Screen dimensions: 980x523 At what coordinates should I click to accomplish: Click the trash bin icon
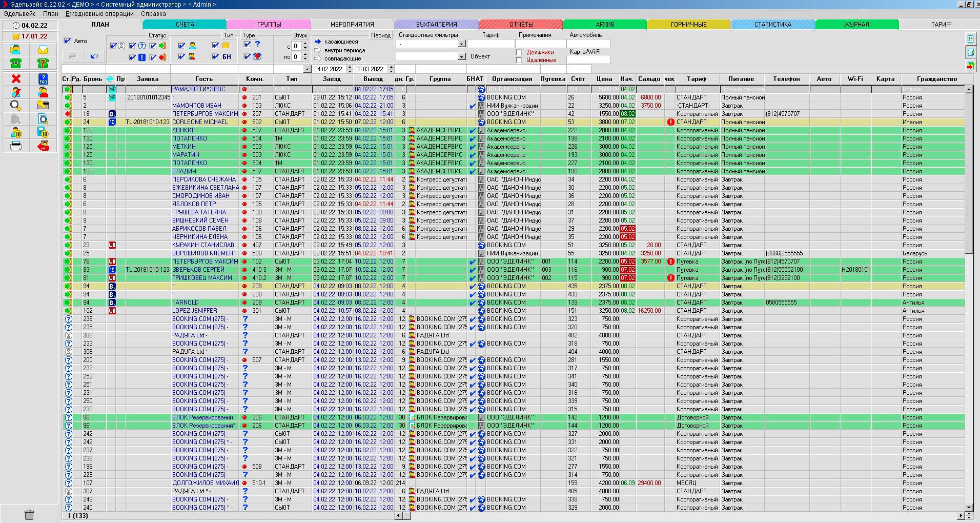(x=29, y=514)
